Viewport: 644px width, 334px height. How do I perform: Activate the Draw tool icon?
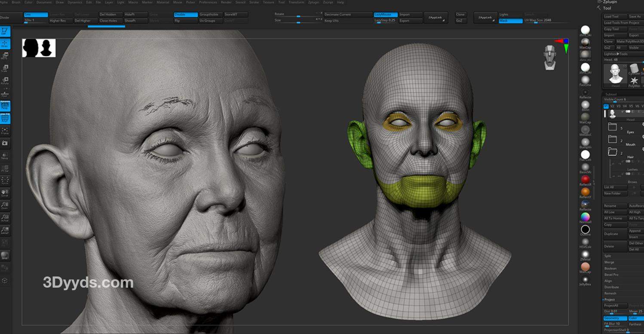pos(5,43)
